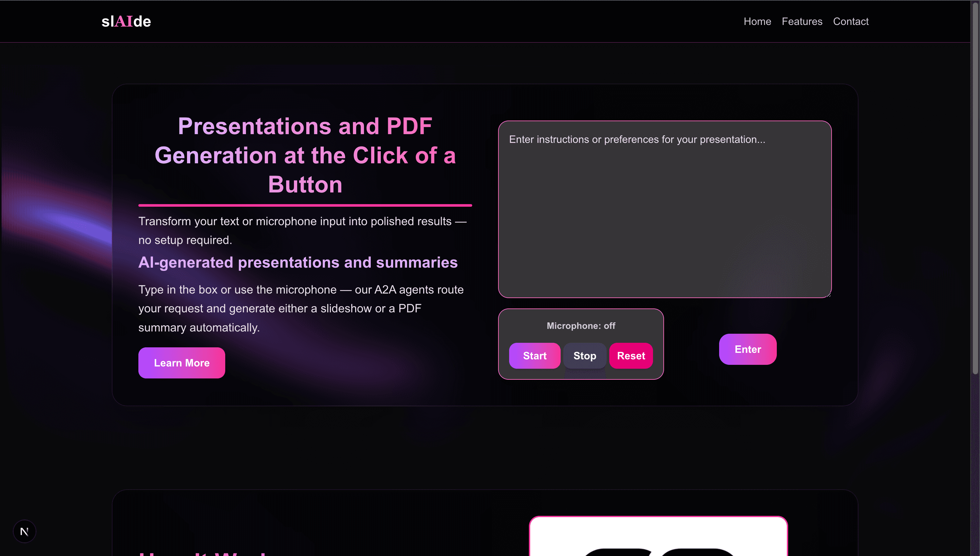The height and width of the screenshot is (556, 980).
Task: Click the slAIde logo
Action: click(x=126, y=21)
